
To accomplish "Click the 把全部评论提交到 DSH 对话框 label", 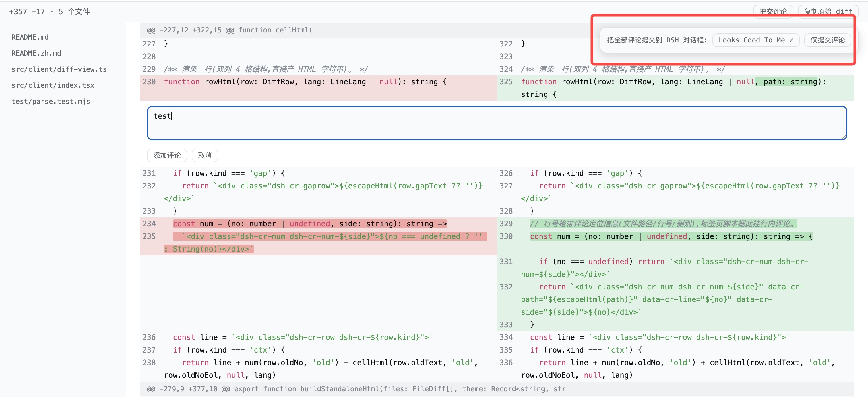I will [x=657, y=40].
